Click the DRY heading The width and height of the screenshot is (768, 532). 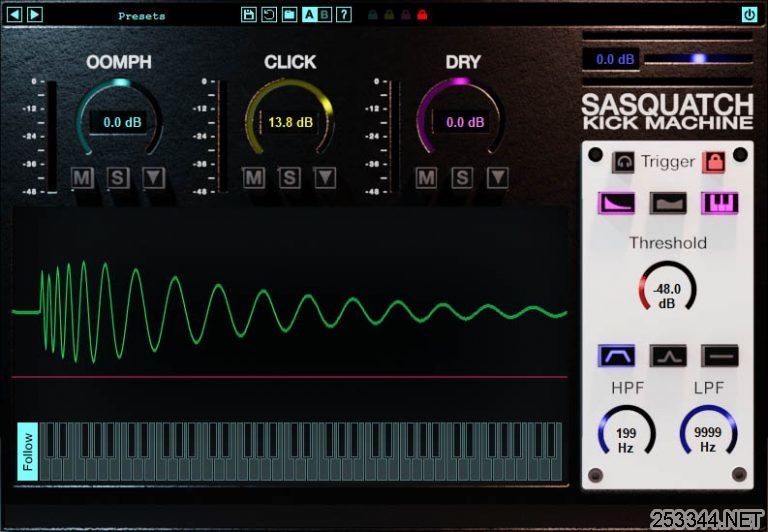463,62
